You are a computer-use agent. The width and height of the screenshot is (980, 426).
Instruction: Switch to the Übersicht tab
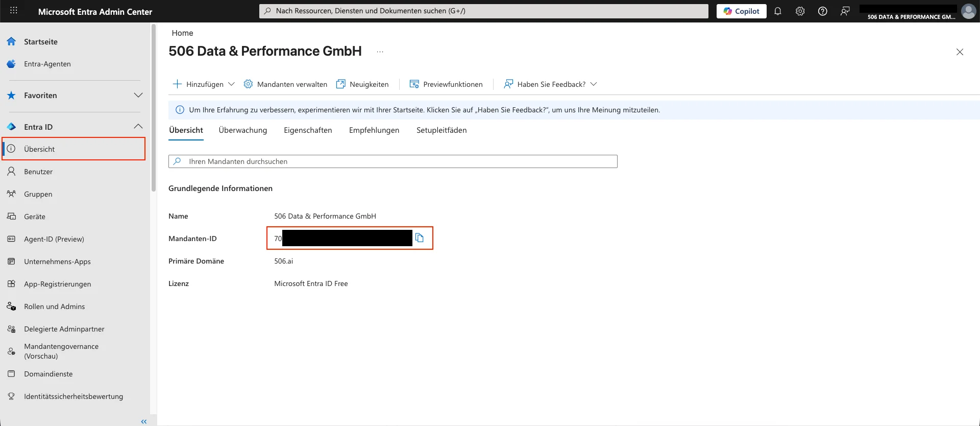pyautogui.click(x=186, y=130)
